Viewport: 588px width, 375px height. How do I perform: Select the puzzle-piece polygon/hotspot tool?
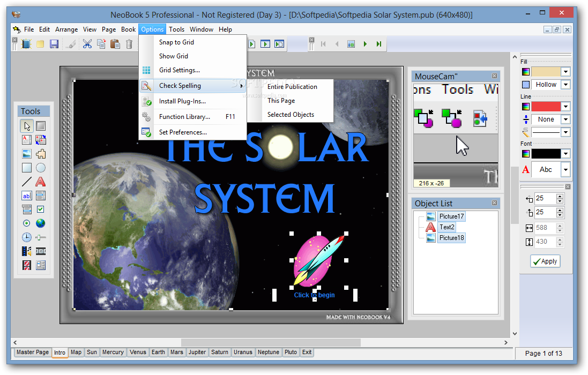click(41, 154)
